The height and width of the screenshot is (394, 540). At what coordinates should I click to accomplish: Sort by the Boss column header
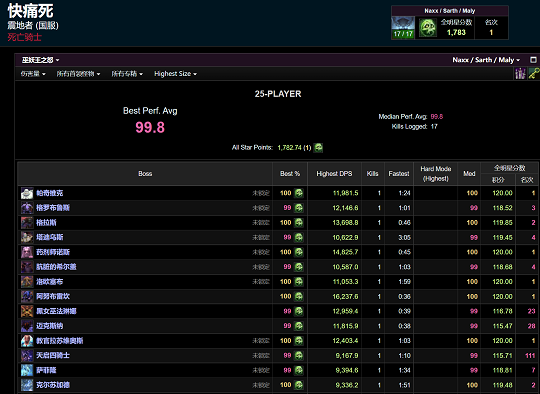point(145,174)
